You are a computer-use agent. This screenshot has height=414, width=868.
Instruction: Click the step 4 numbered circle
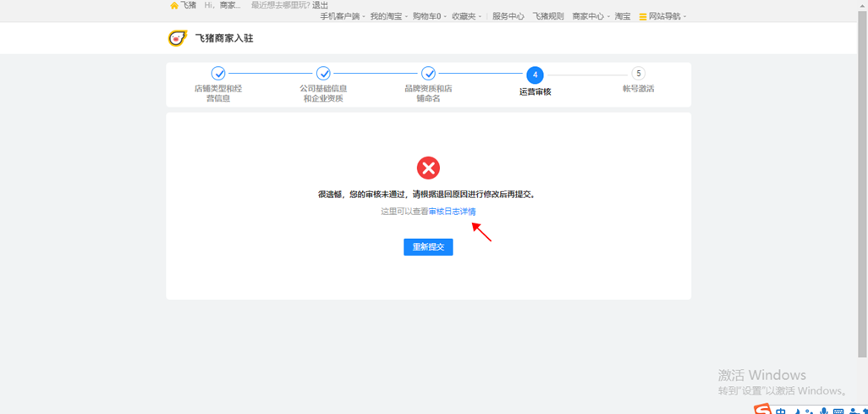pyautogui.click(x=535, y=75)
